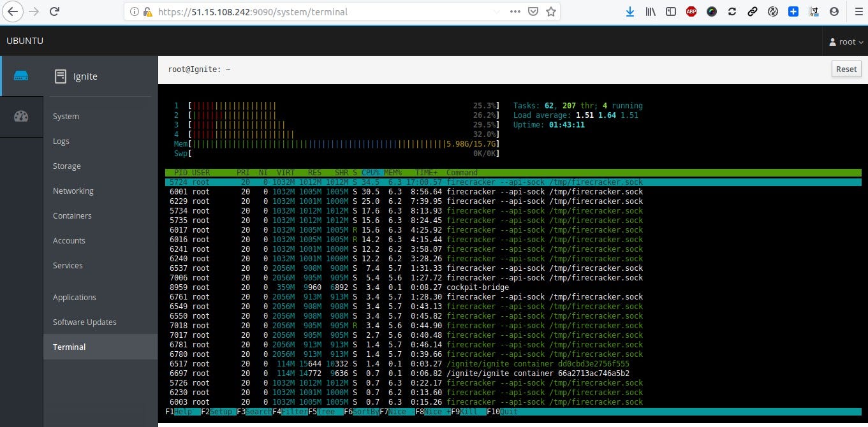Screen dimensions: 868x427
Task: Click F10 Quit in htop footer
Action: pos(503,412)
